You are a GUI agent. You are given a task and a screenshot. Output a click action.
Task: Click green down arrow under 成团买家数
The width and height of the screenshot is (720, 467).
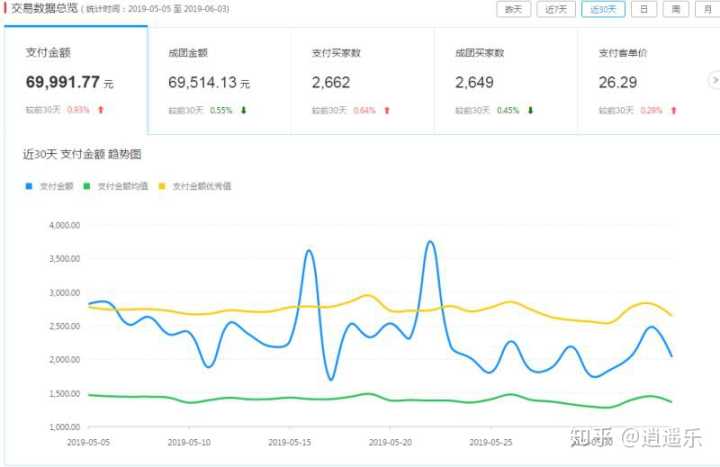point(530,110)
